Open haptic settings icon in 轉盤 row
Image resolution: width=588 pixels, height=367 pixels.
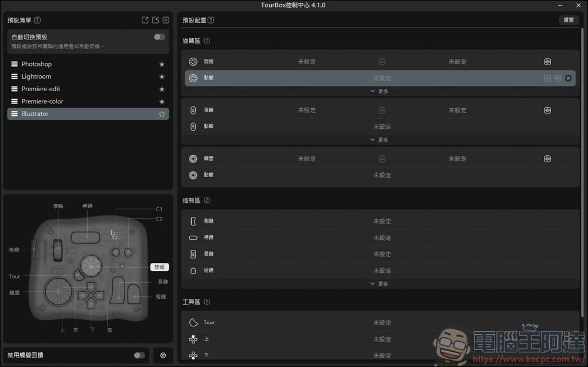pyautogui.click(x=547, y=159)
